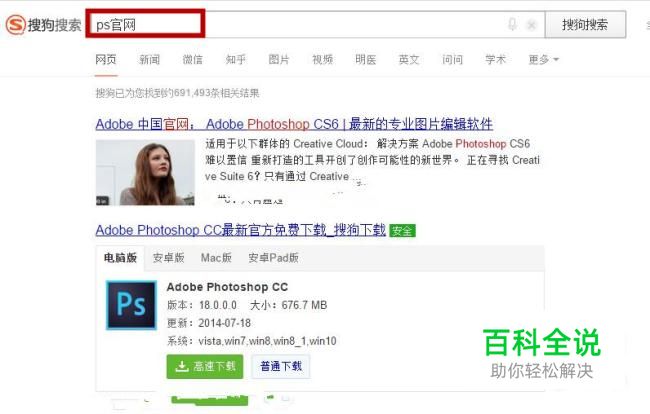Click the microphone voice search icon
The width and height of the screenshot is (650, 414).
(x=512, y=24)
